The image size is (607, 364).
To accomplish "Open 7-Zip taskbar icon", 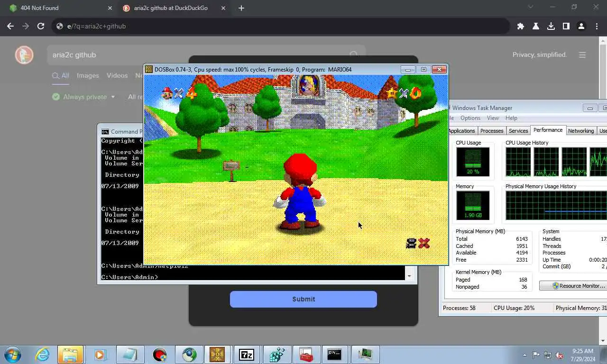I will pos(247,355).
